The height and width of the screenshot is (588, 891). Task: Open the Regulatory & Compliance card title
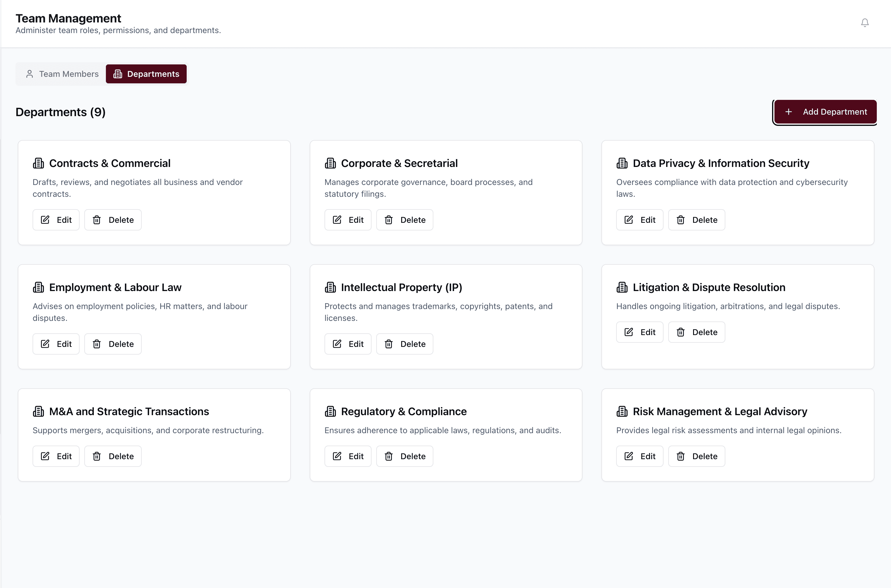pos(403,411)
